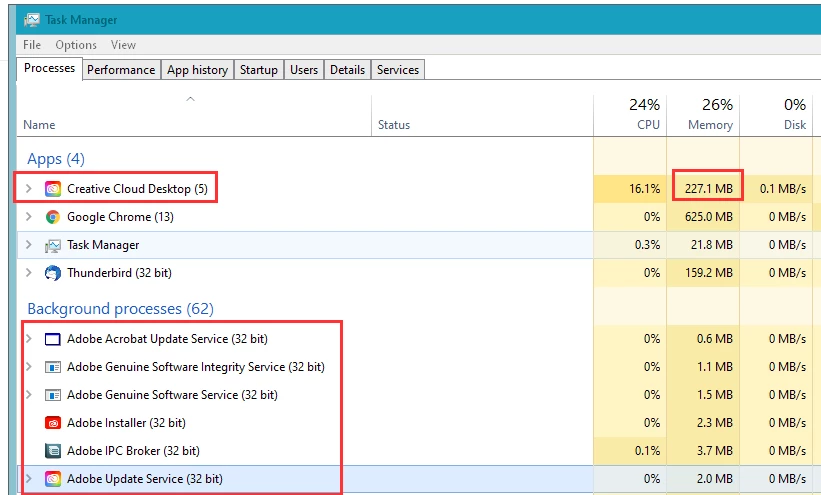The width and height of the screenshot is (821, 495).
Task: Open the Services tab
Action: click(x=398, y=70)
